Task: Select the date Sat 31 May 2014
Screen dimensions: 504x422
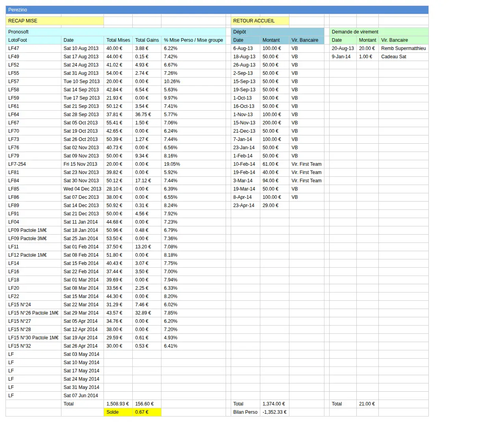Action: tap(82, 387)
